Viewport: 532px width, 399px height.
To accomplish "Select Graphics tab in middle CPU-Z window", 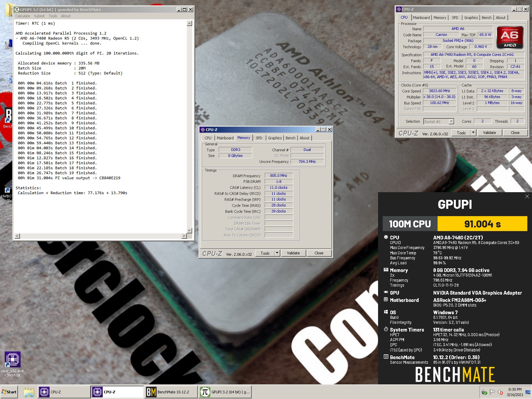I will click(x=275, y=138).
